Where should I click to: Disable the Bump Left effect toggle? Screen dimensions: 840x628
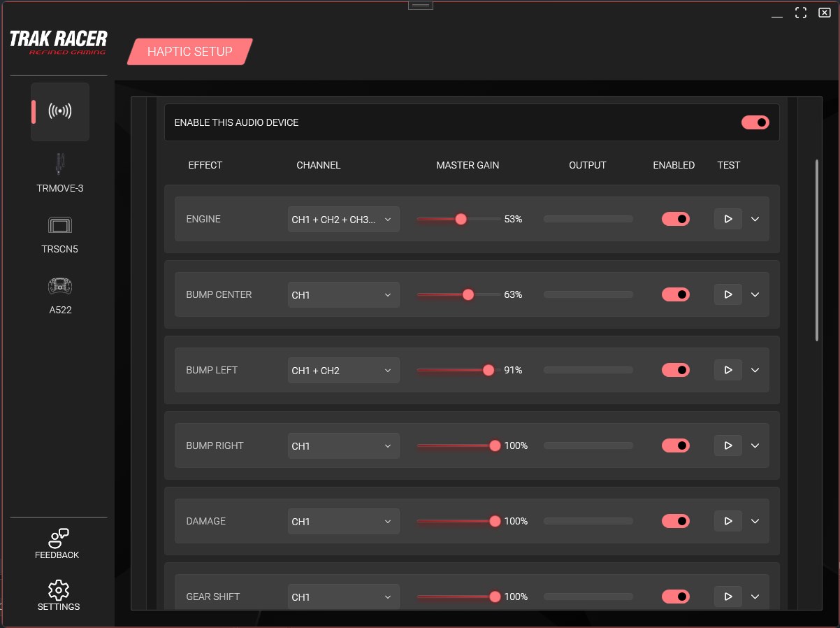click(x=676, y=370)
